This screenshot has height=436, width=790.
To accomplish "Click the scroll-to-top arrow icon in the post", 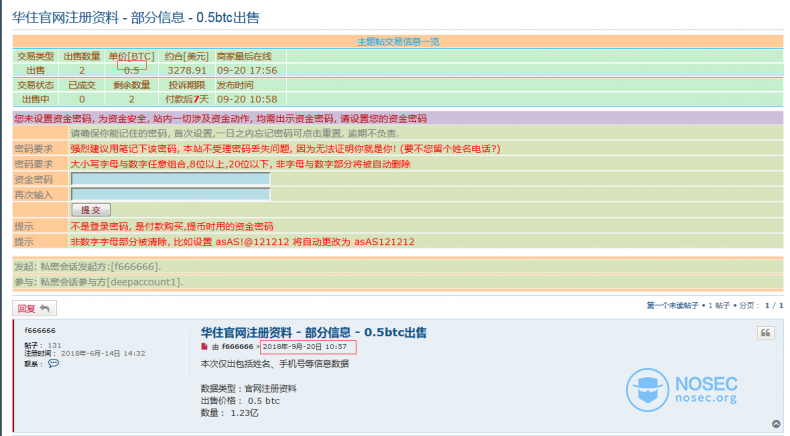I will pyautogui.click(x=776, y=423).
